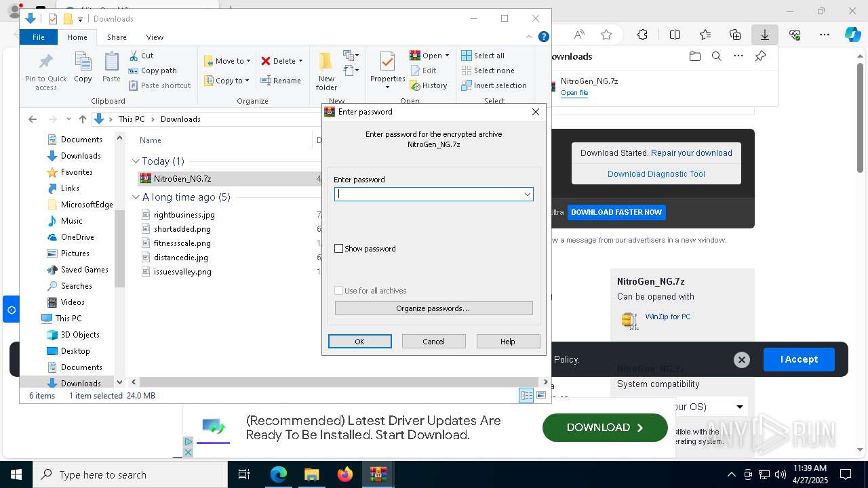Confirm password dialog with OK
Image resolution: width=868 pixels, height=488 pixels.
(x=360, y=342)
